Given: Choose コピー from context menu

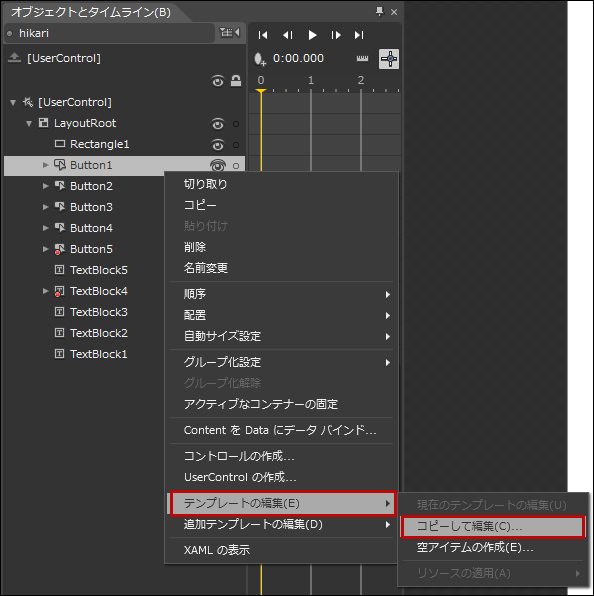Looking at the screenshot, I should click(282, 205).
